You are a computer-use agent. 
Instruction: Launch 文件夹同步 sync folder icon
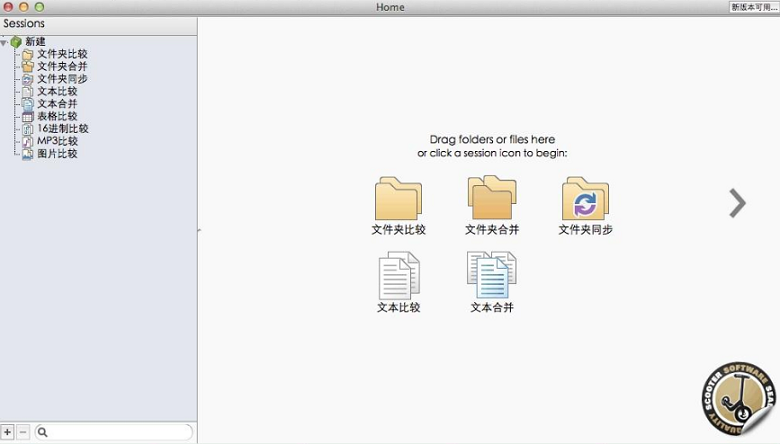coord(585,198)
